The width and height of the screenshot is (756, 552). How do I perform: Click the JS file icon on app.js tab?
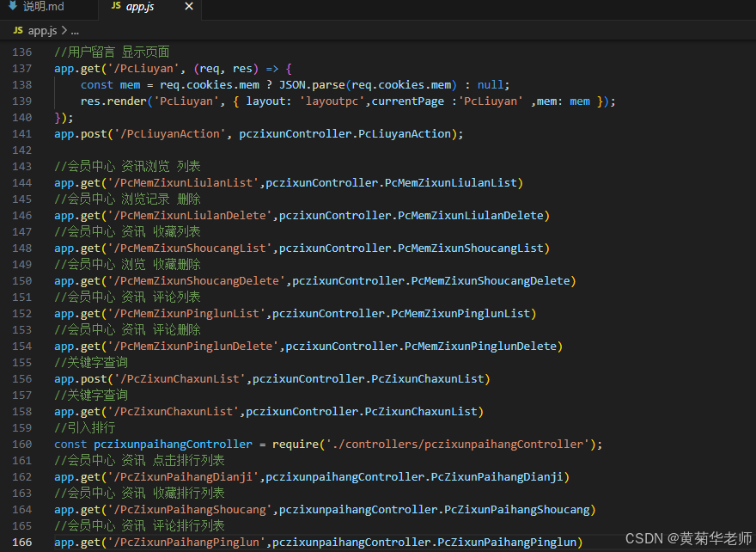116,6
